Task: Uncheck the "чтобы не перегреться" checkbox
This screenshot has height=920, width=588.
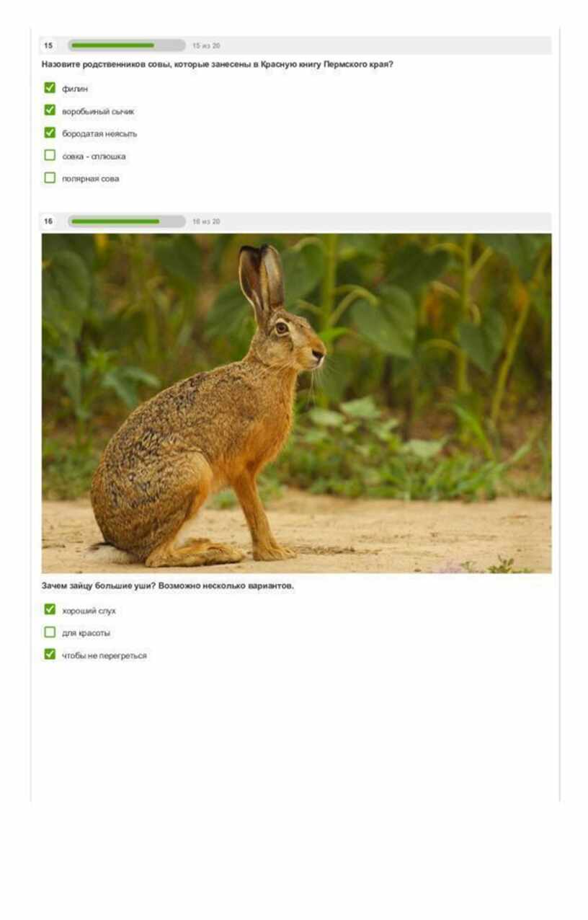Action: pos(50,654)
